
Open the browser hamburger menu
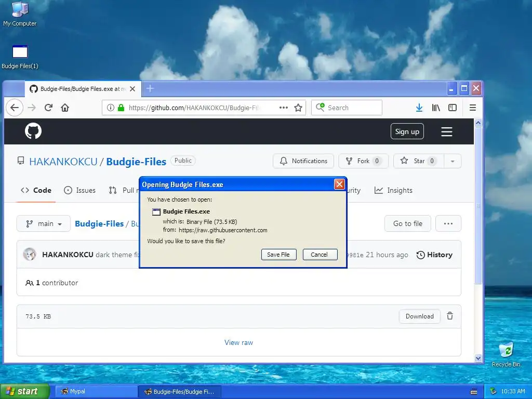473,108
